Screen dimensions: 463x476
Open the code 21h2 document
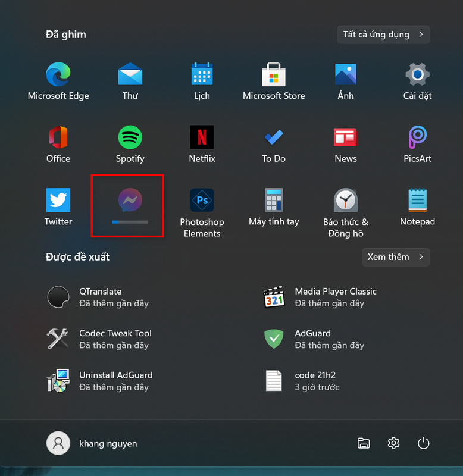click(301, 381)
